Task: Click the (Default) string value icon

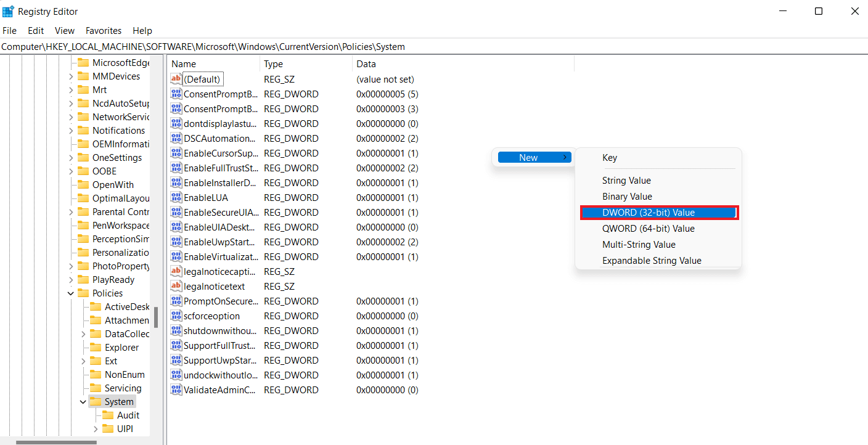Action: (x=176, y=80)
